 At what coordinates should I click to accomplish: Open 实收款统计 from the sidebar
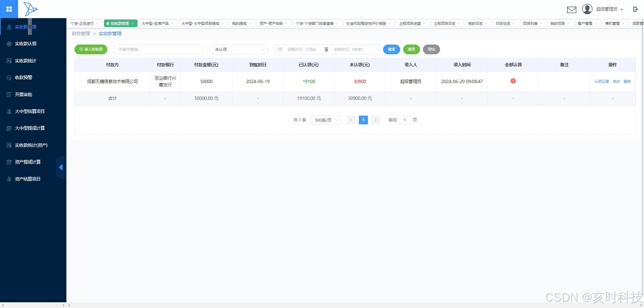[x=25, y=61]
